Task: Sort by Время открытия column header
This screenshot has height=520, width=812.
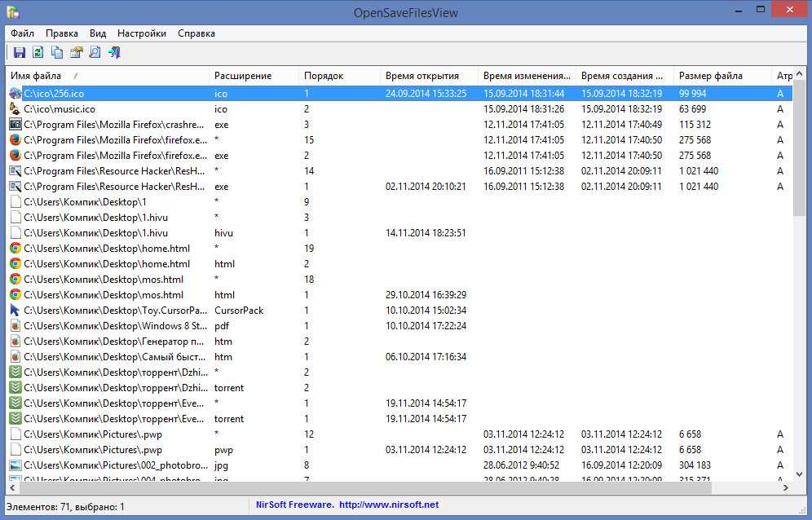Action: tap(421, 76)
